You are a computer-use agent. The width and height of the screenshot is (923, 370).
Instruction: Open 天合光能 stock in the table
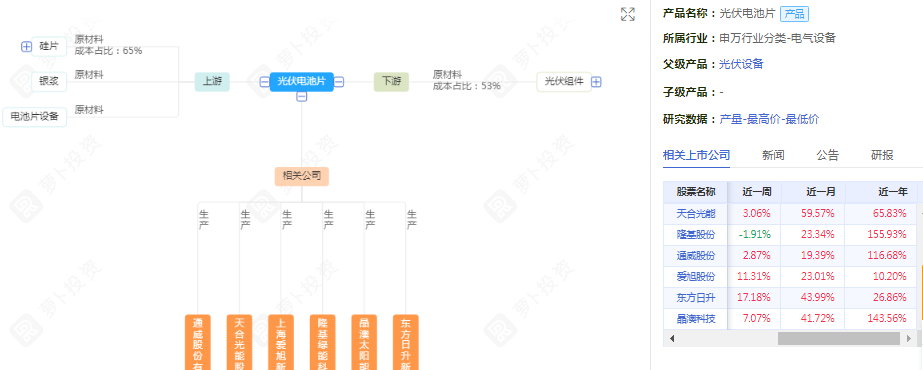696,213
